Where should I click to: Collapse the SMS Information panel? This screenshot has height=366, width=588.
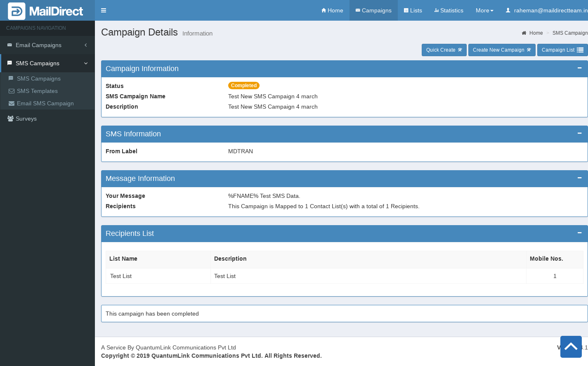[x=579, y=133]
